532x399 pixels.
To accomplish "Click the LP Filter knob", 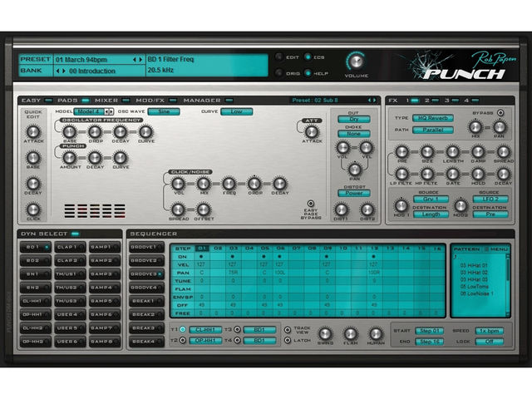I will click(401, 174).
